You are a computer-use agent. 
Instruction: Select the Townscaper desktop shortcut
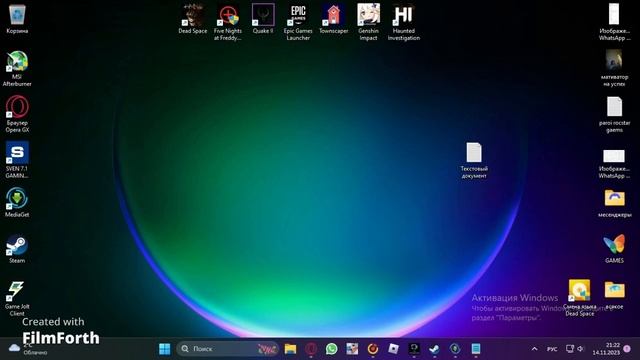[x=333, y=19]
